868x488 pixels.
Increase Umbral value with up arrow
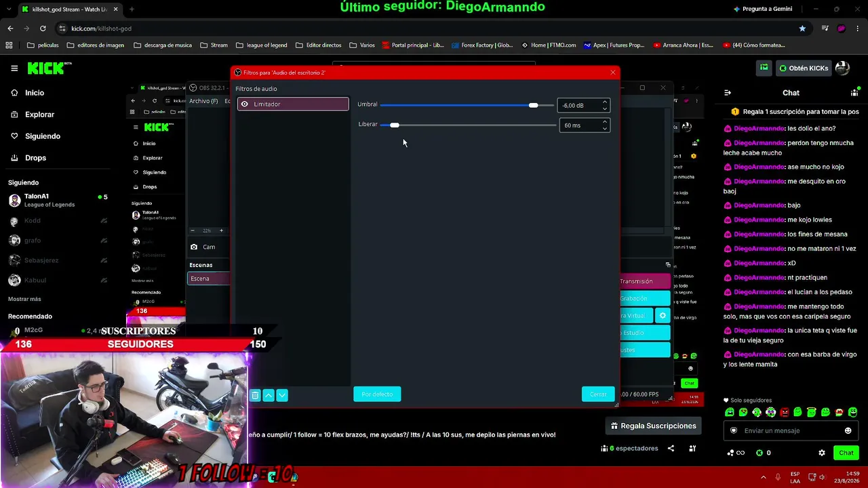click(x=605, y=102)
